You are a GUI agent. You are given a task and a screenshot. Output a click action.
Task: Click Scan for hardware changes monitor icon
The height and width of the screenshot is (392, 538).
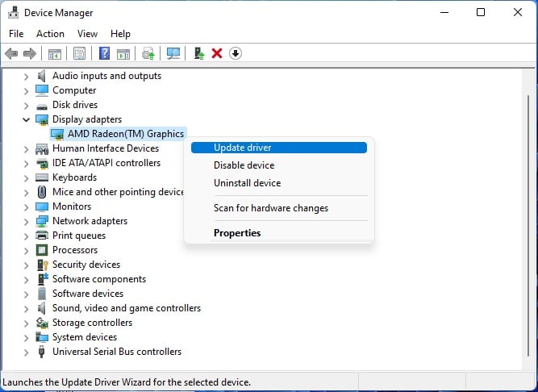(173, 53)
